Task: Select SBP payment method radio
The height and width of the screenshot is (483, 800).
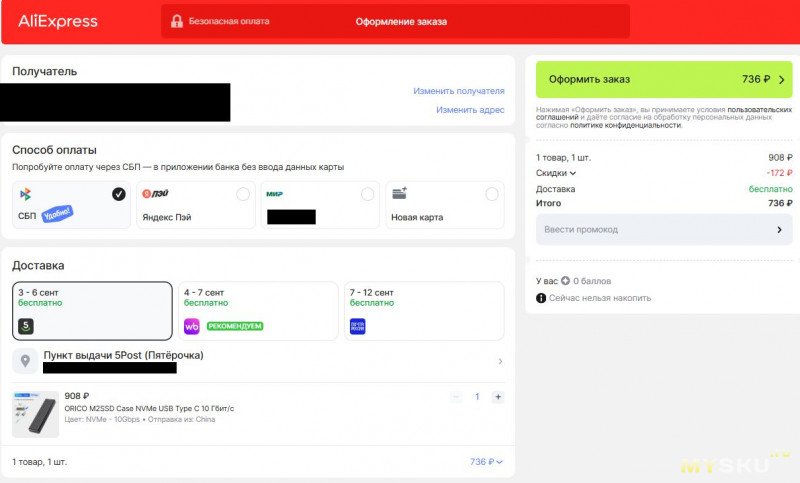Action: point(118,194)
